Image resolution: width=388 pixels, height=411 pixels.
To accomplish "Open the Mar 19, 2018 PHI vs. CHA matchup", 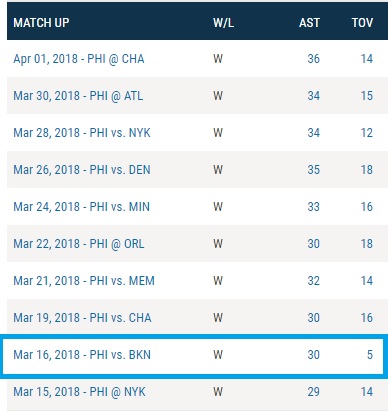I will tap(82, 318).
